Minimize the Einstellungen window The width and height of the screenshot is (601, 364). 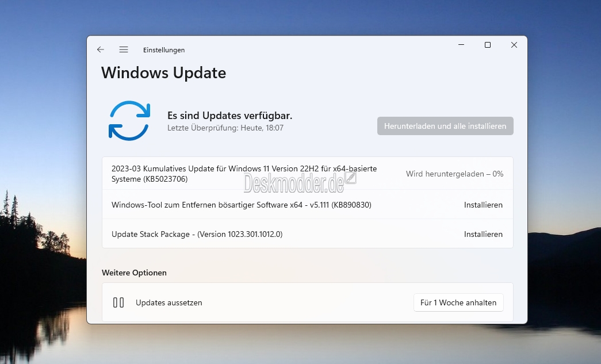tap(461, 45)
